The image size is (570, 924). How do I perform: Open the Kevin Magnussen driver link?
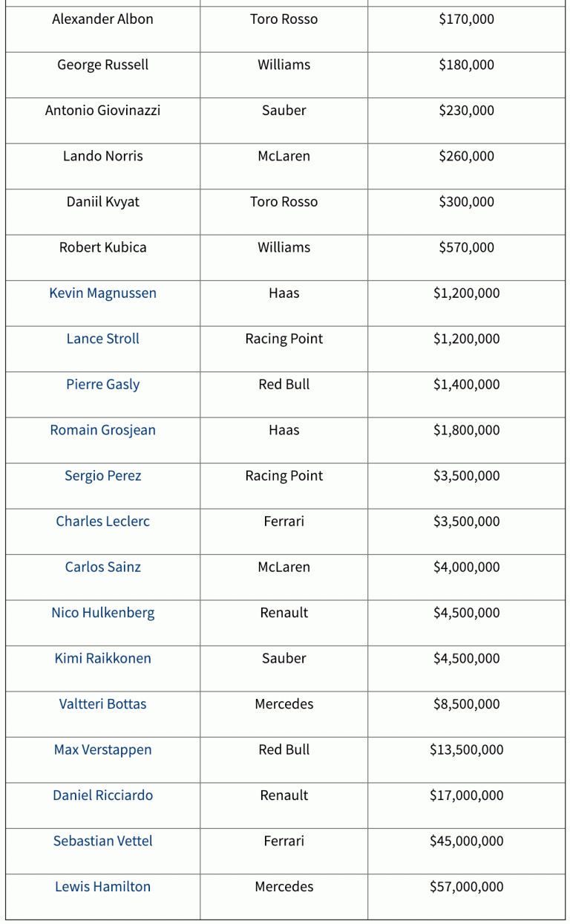click(102, 293)
